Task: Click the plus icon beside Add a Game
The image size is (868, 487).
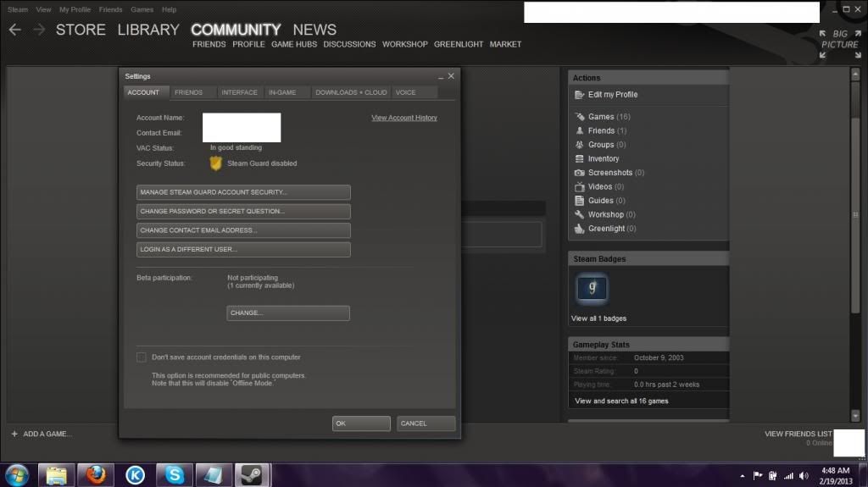Action: [x=14, y=434]
